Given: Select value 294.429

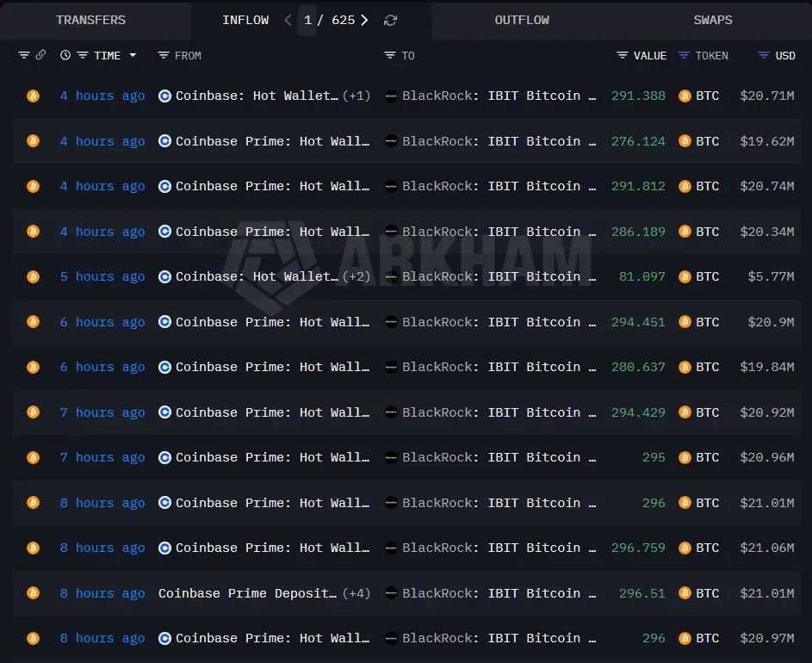Looking at the screenshot, I should coord(638,412).
